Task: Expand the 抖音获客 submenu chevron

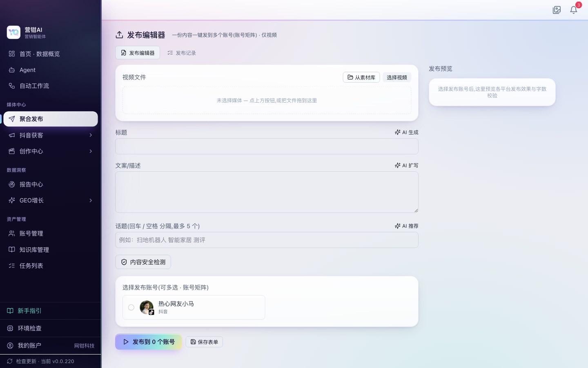Action: (x=91, y=135)
